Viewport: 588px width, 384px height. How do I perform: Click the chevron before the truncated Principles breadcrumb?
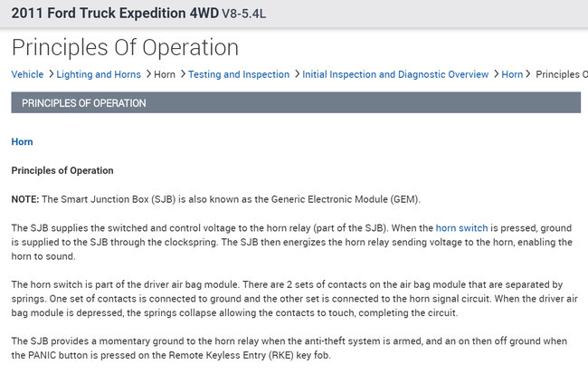click(x=530, y=74)
